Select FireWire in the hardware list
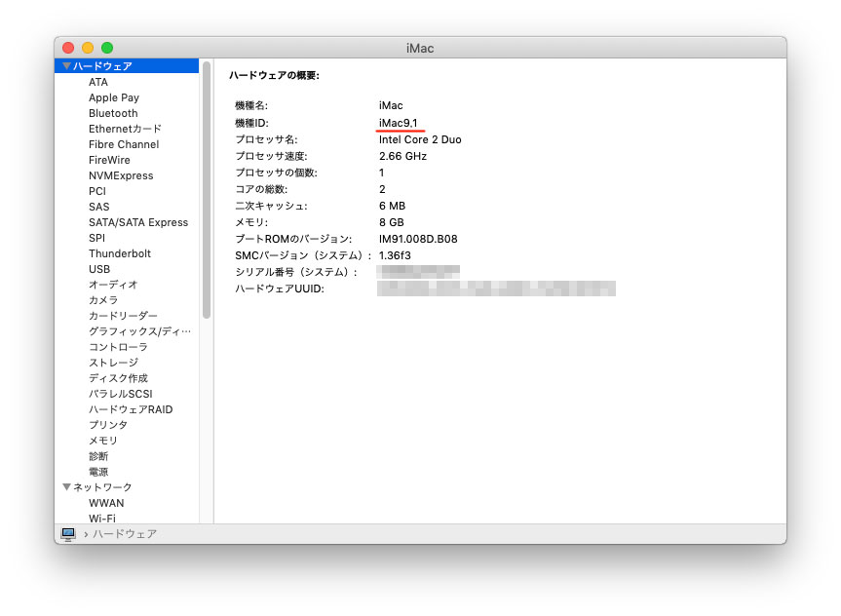Screen dimensions: 841x616 109,160
